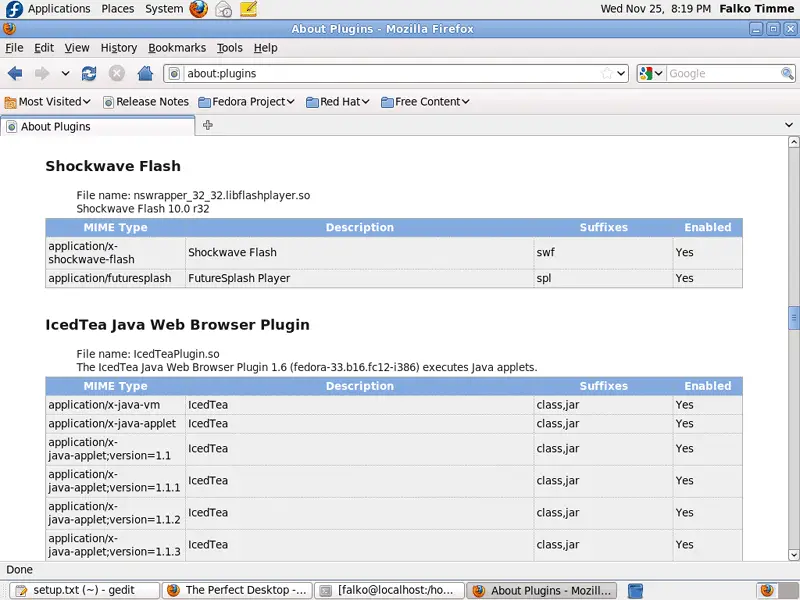
Task: Click About Plugins taskbar entry
Action: [541, 590]
